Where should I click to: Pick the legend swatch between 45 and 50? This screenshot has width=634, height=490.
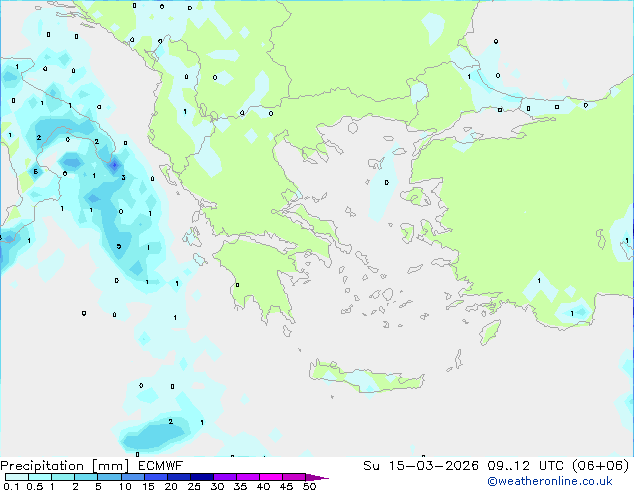[294, 477]
